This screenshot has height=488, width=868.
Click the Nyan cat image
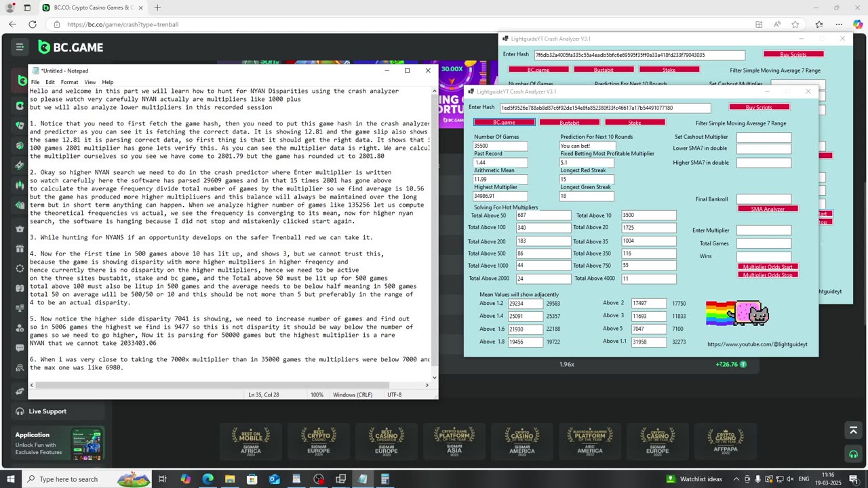click(x=736, y=314)
